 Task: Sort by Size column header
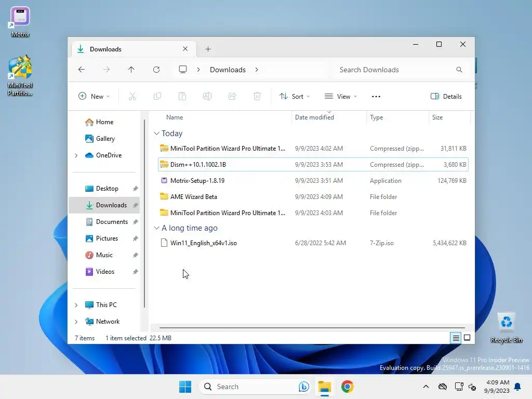click(x=449, y=117)
